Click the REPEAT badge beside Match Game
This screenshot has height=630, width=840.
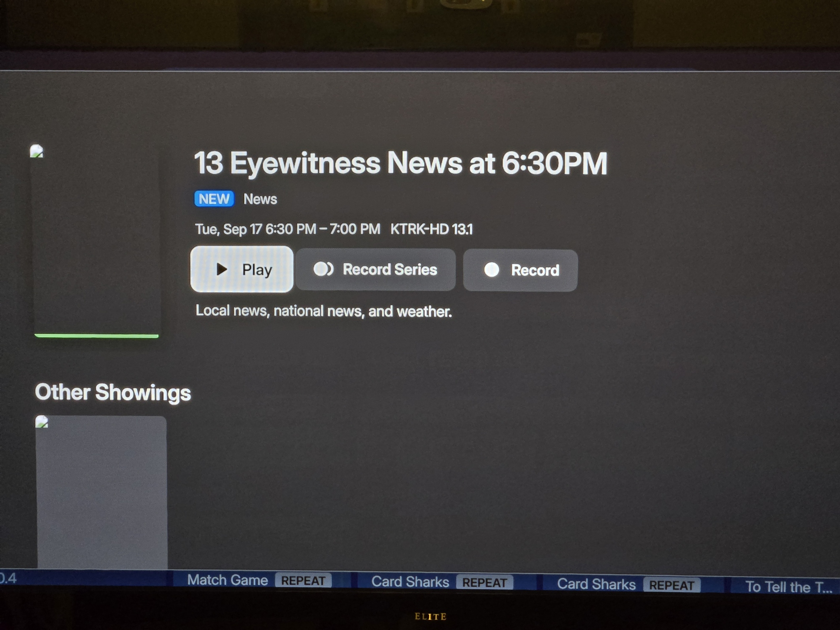[303, 581]
